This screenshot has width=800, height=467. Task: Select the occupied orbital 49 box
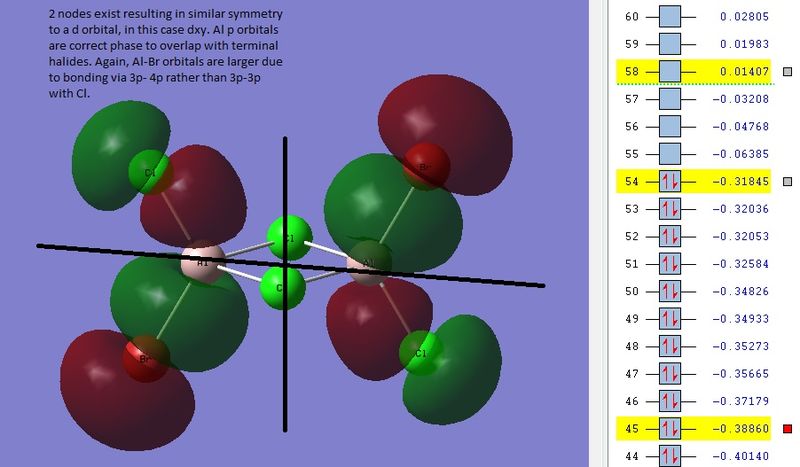click(x=669, y=319)
